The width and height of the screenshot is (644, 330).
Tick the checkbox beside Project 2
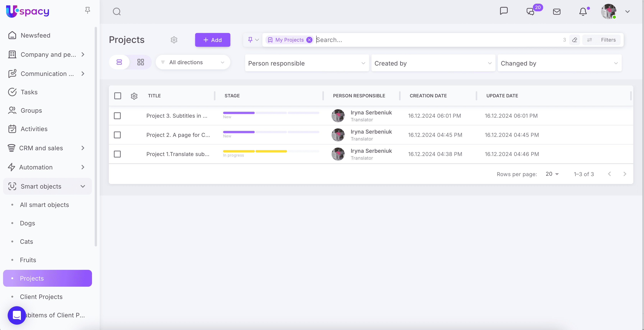(x=117, y=135)
